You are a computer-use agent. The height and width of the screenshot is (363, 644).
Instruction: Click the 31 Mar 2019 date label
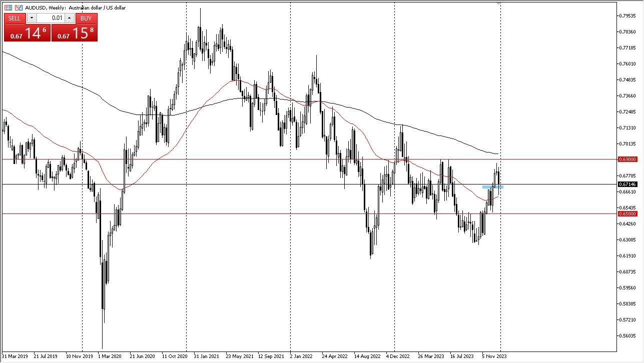(x=15, y=357)
